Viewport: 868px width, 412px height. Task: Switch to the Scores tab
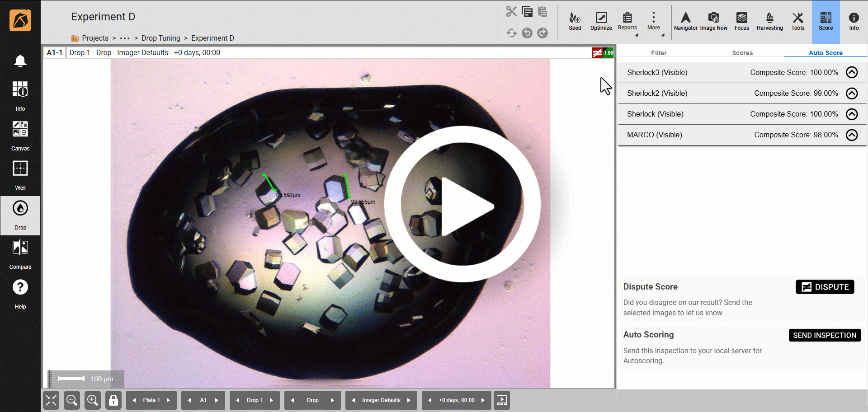(x=742, y=53)
